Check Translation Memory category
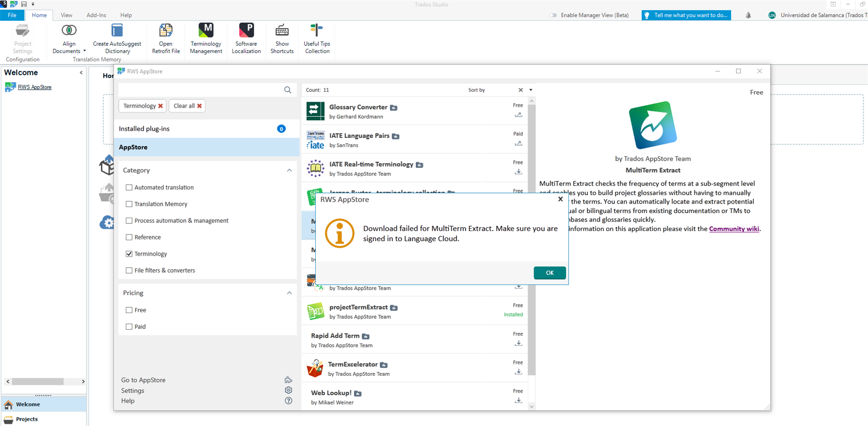 tap(129, 204)
